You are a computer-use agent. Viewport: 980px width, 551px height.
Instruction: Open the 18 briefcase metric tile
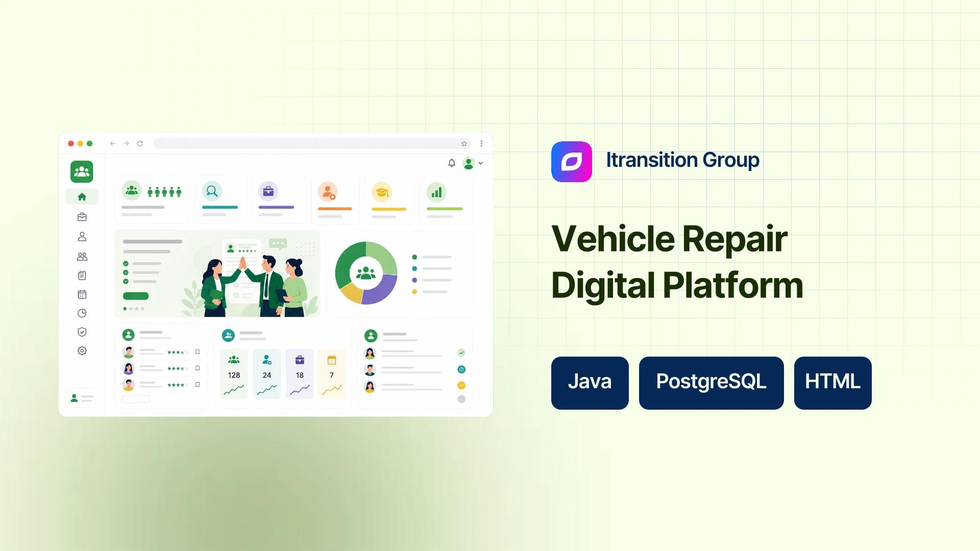point(300,374)
